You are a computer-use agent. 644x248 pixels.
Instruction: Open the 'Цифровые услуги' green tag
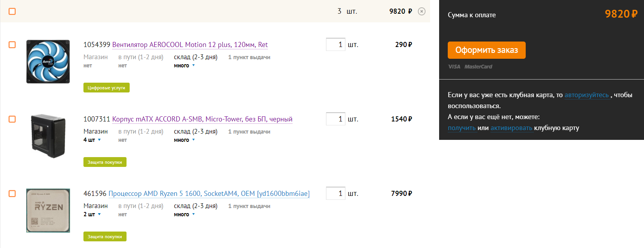click(106, 88)
